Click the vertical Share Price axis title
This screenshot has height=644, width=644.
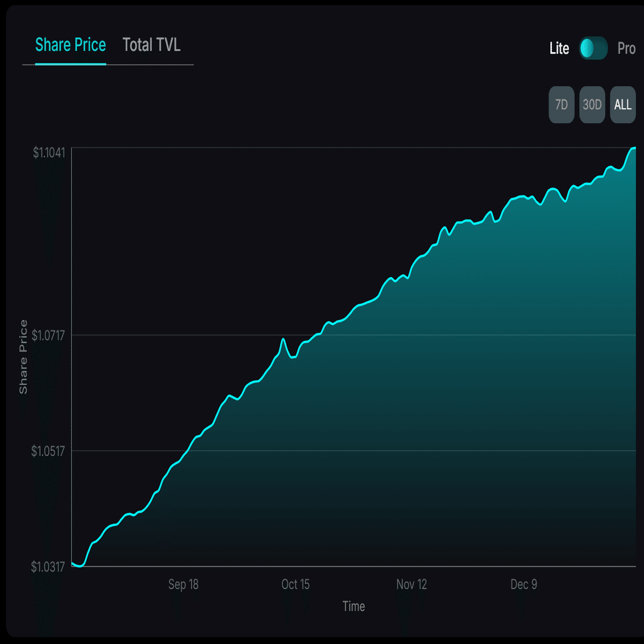pos(23,356)
